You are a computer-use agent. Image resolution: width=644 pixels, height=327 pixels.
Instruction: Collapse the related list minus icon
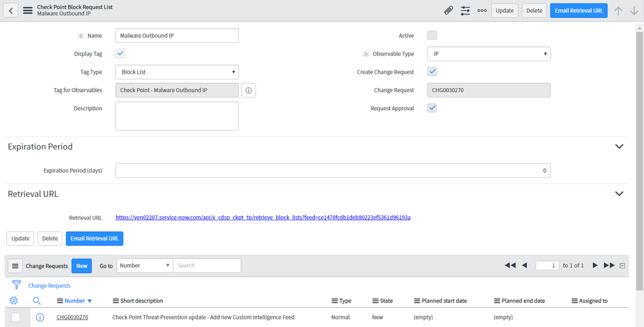[622, 266]
